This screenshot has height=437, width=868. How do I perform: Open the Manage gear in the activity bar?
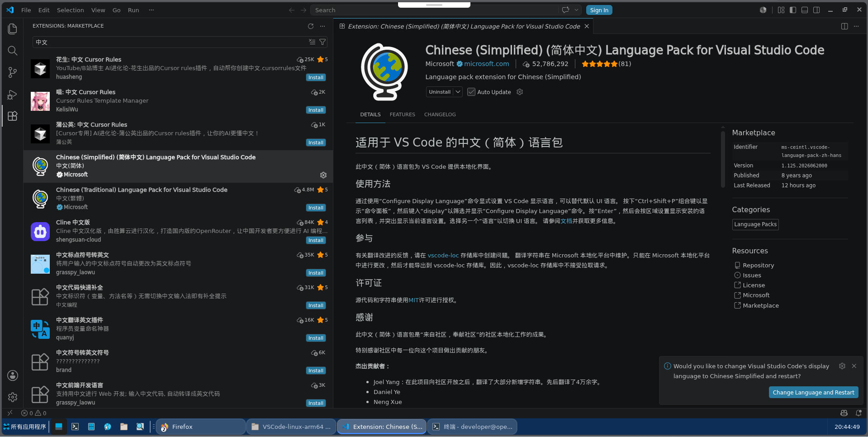[x=13, y=397]
